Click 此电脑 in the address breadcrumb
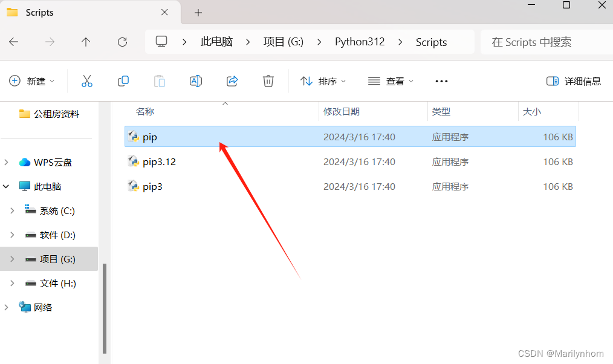This screenshot has height=364, width=613. 216,42
